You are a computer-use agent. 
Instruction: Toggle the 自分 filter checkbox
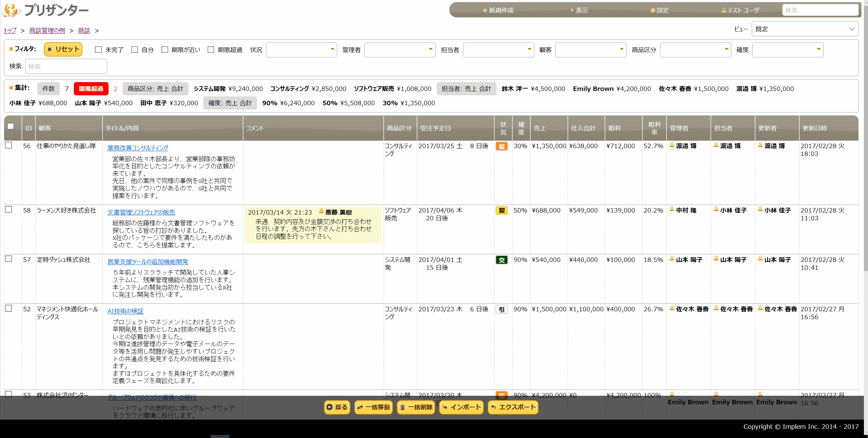[x=135, y=50]
